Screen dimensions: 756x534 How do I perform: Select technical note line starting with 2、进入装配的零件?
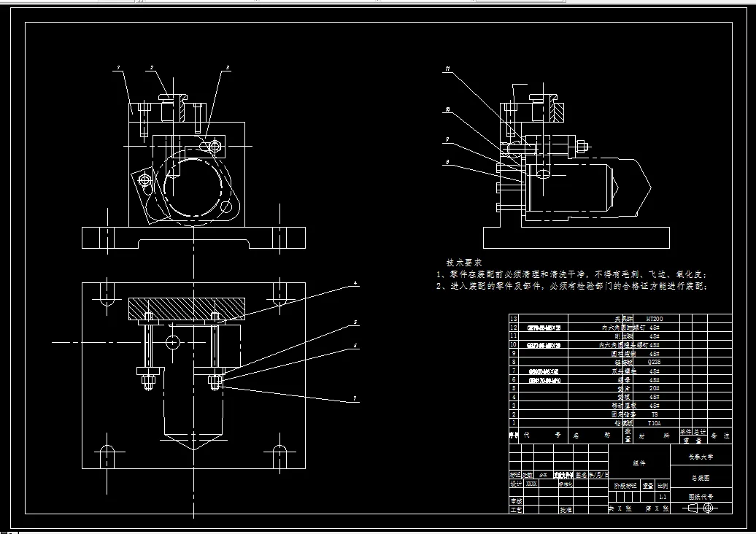572,286
